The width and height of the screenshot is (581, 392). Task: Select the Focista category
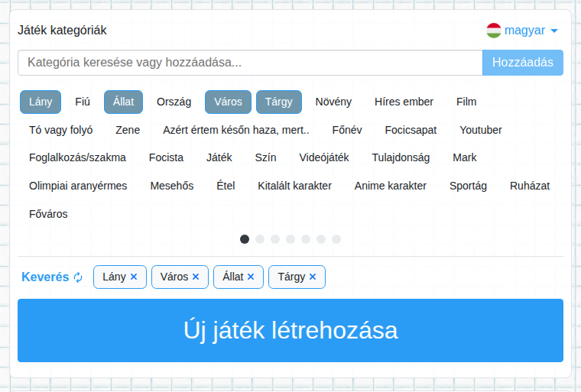pyautogui.click(x=166, y=158)
